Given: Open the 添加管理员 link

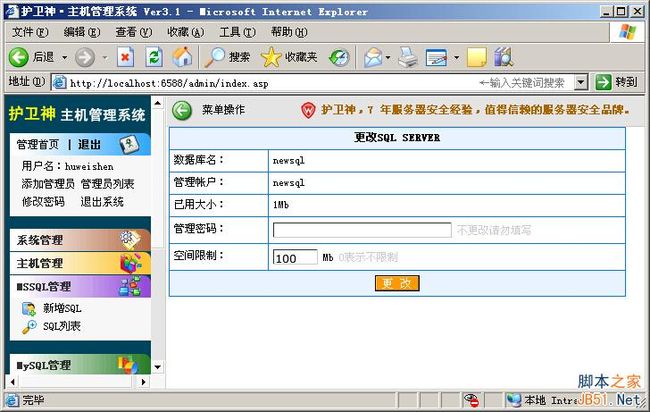Looking at the screenshot, I should [48, 184].
